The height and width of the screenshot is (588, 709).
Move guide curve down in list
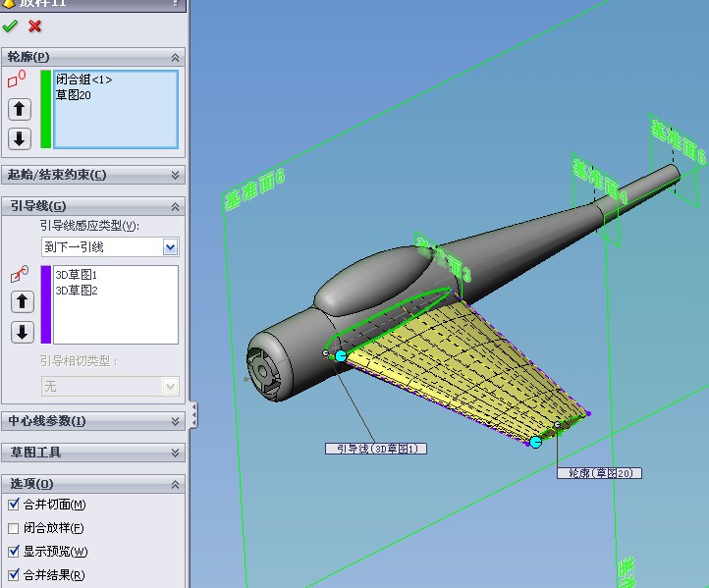click(23, 332)
